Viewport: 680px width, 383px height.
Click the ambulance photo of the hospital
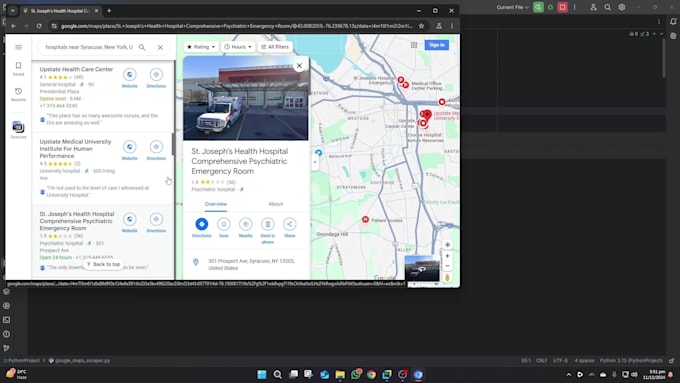point(245,98)
